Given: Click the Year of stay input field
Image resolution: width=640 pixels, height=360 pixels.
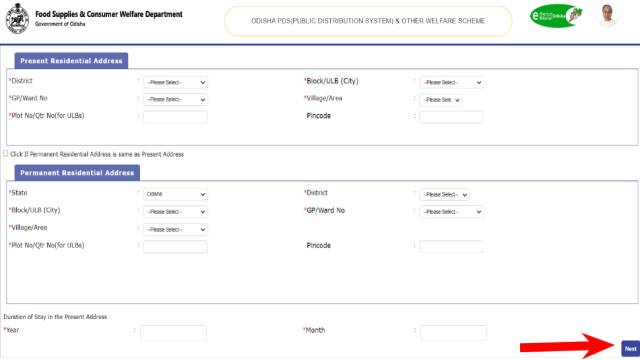Looking at the screenshot, I should tap(173, 333).
